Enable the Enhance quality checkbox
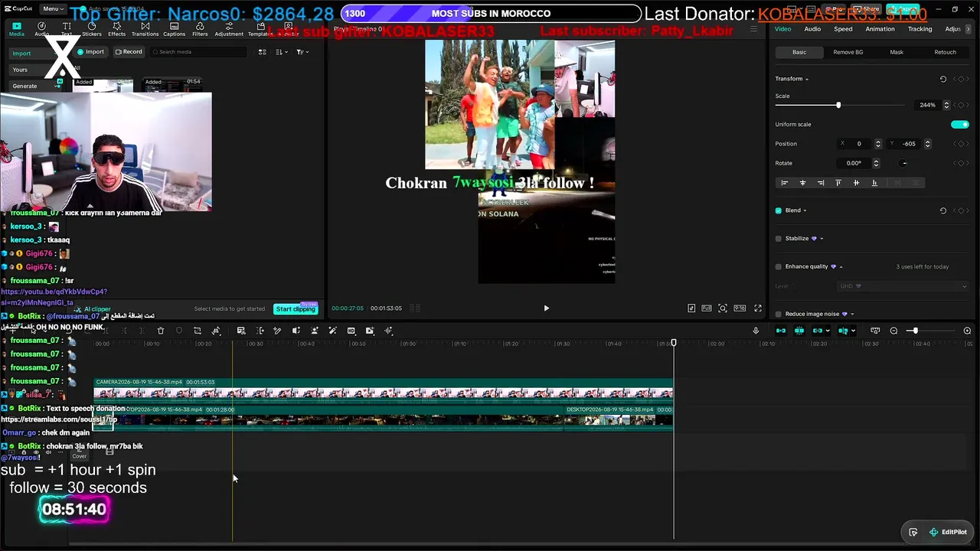The image size is (980, 551). 779,266
